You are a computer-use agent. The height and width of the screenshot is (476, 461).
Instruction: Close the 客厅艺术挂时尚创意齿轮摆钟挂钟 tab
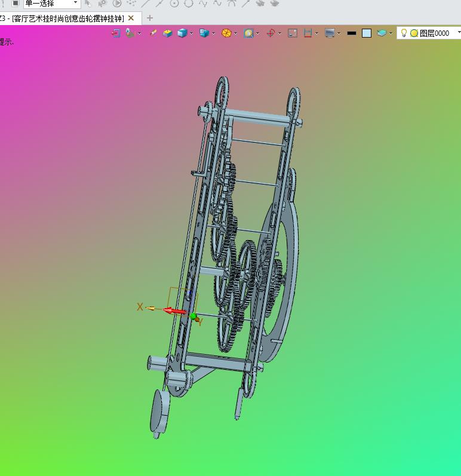[x=131, y=18]
